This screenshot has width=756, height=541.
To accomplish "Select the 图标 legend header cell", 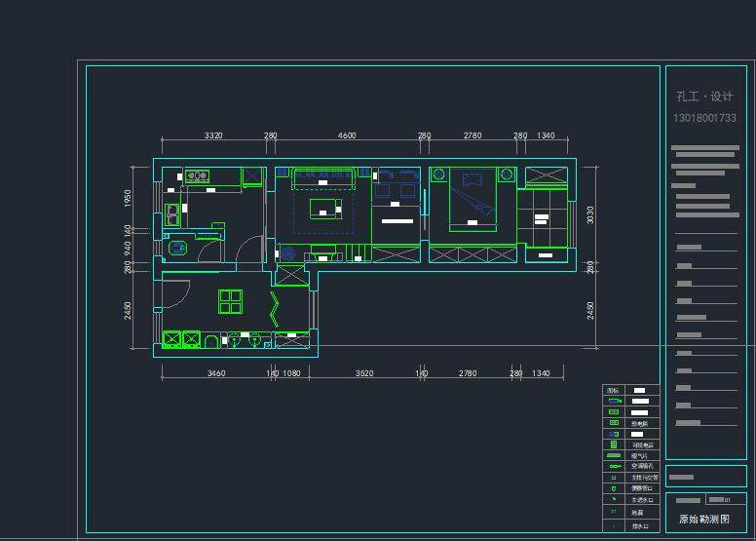I will (x=613, y=390).
